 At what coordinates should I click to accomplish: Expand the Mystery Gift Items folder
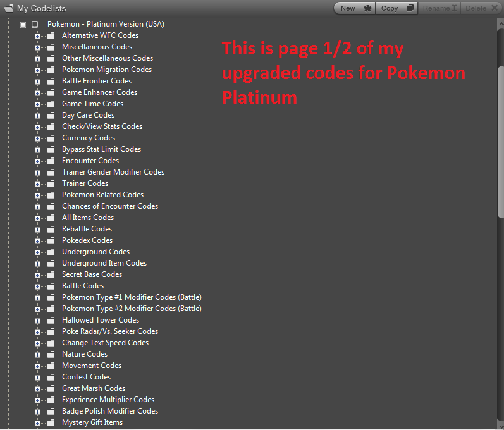[x=37, y=423]
